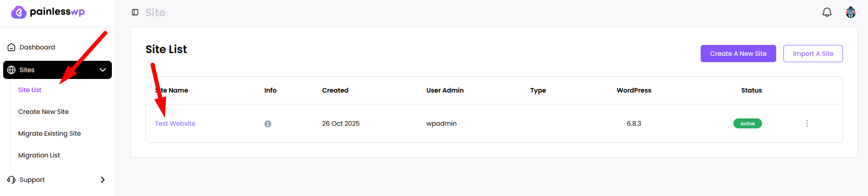Open the user avatar profile menu
Viewport: 868px width, 196px height.
point(851,12)
